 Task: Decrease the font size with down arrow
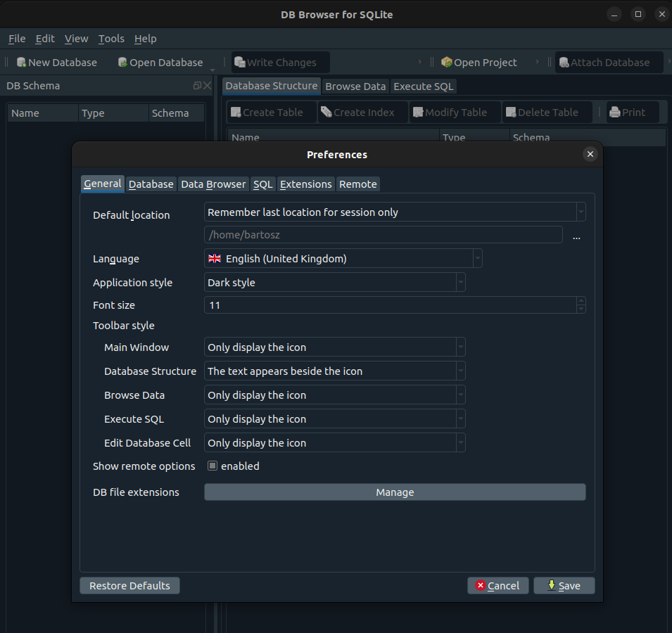pos(581,309)
